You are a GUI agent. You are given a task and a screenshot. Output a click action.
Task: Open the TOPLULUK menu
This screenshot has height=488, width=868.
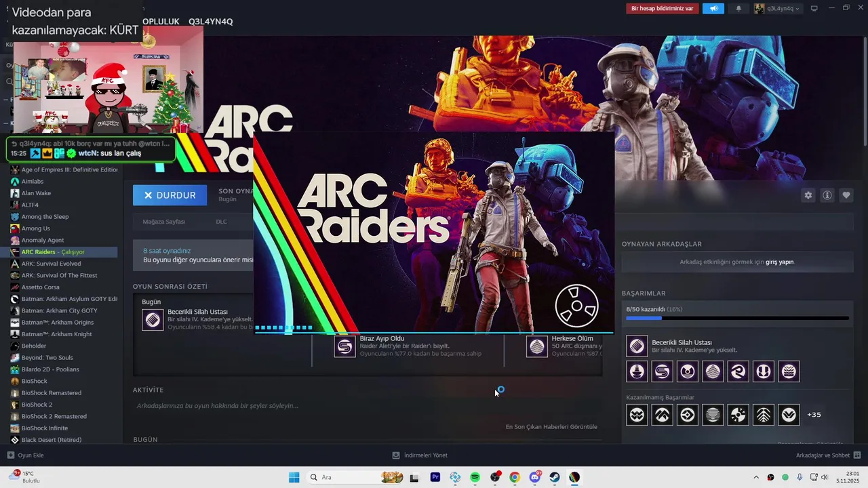click(x=161, y=22)
